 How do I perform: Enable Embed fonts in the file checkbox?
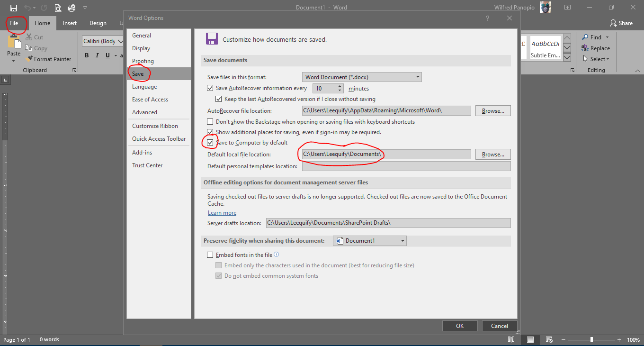pyautogui.click(x=210, y=255)
